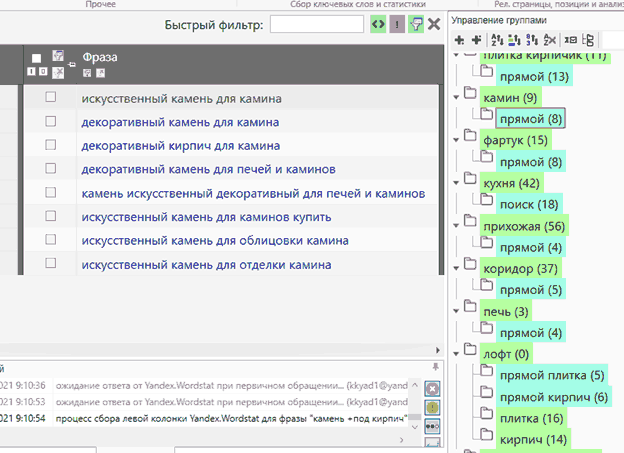
Task: Click the green angle-brackets quick filter button
Action: click(378, 25)
